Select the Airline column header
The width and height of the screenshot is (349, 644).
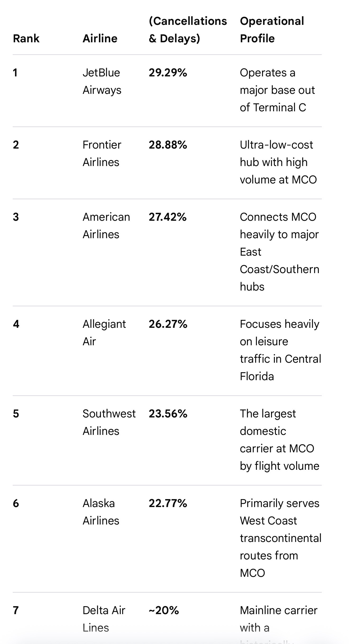click(x=100, y=39)
